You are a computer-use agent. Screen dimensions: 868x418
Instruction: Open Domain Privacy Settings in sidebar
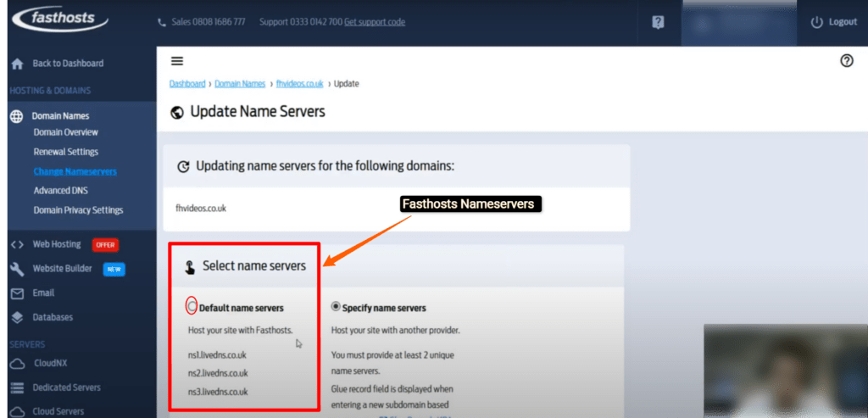click(x=79, y=210)
